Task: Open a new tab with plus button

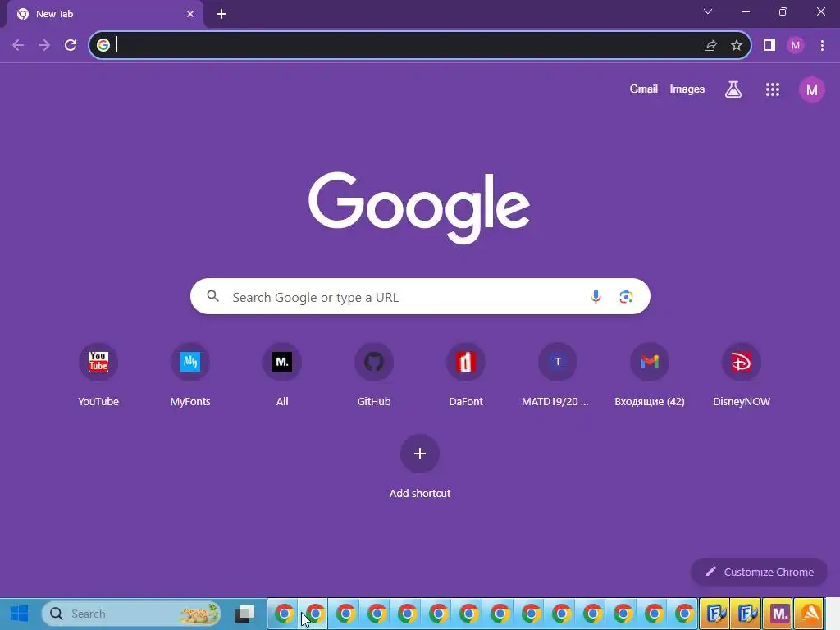Action: pos(221,14)
